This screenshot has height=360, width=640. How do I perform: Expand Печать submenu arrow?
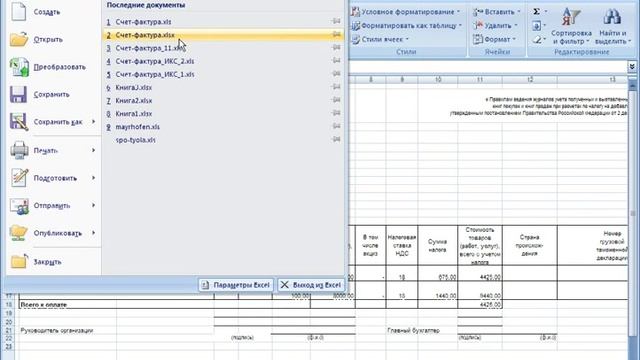point(93,150)
